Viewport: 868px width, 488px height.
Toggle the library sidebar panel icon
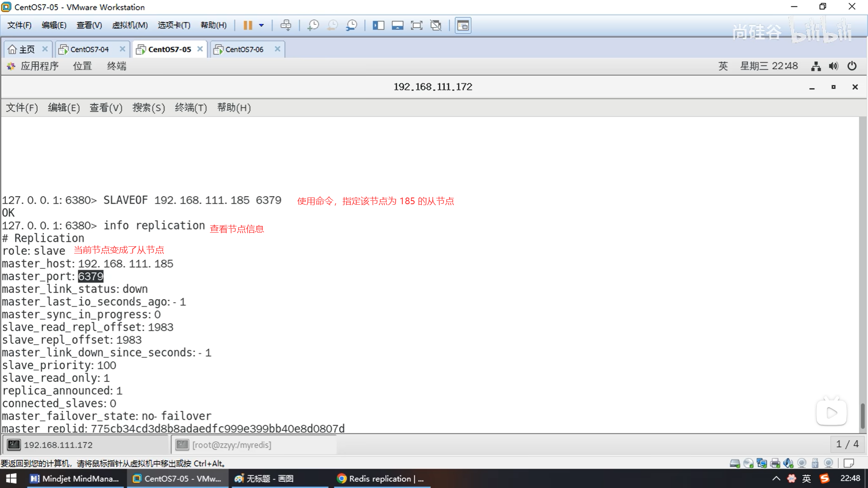pos(378,25)
